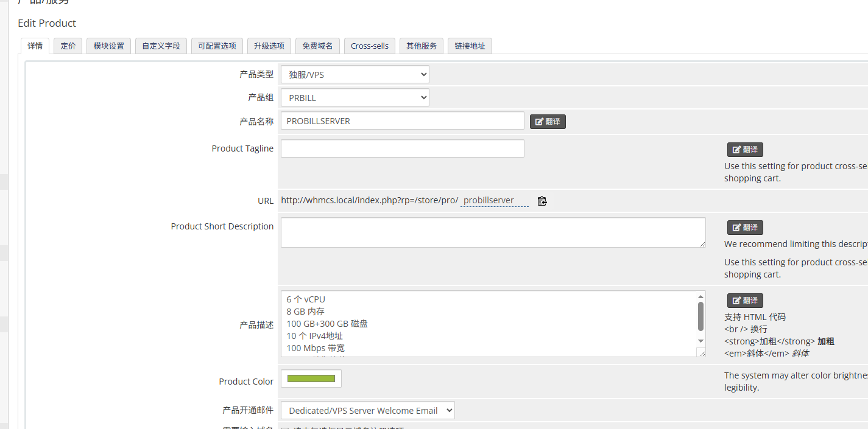The width and height of the screenshot is (868, 429).
Task: Click the translate button for 产品描述
Action: pyautogui.click(x=744, y=301)
